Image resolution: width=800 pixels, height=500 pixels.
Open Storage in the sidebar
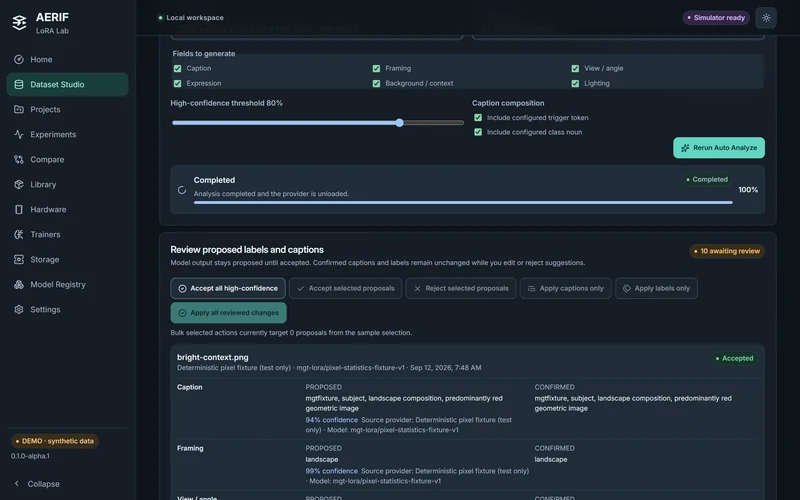click(x=67, y=260)
